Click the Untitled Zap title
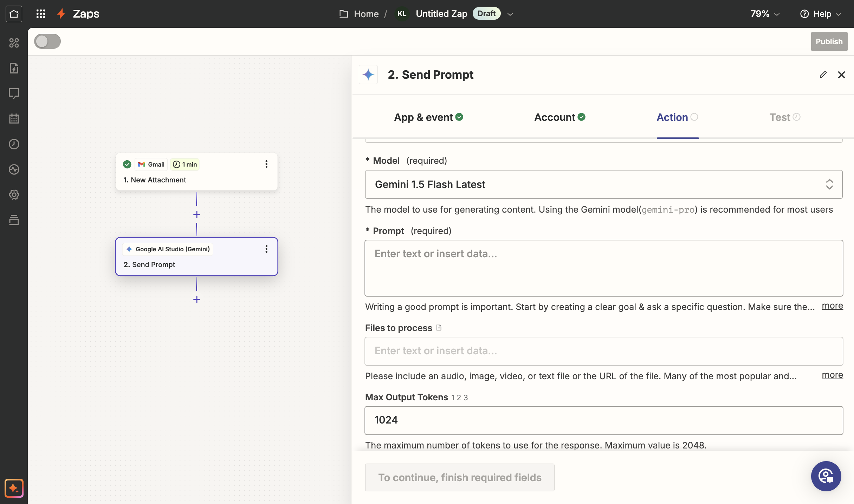Viewport: 854px width, 504px height. coord(441,14)
